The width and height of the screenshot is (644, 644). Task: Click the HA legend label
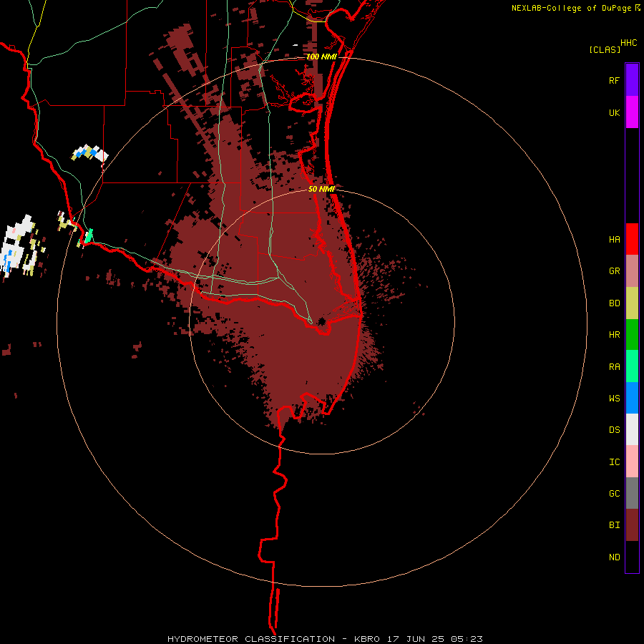[x=614, y=239]
